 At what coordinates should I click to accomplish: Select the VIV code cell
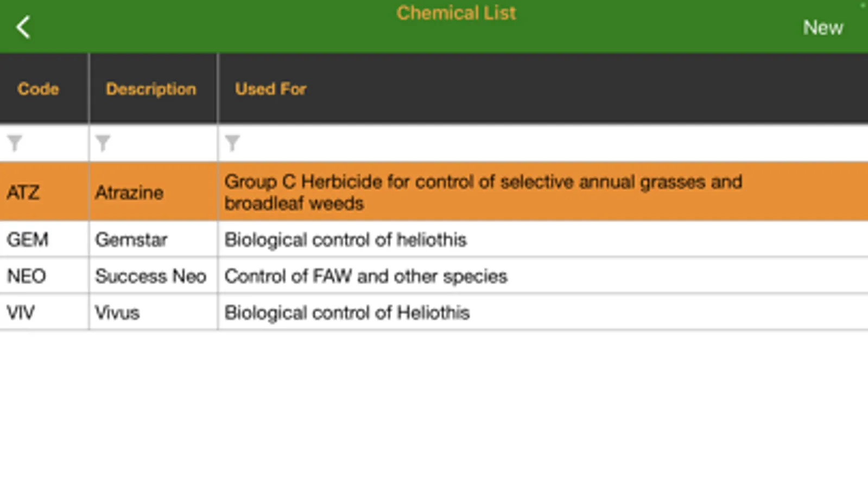point(21,312)
